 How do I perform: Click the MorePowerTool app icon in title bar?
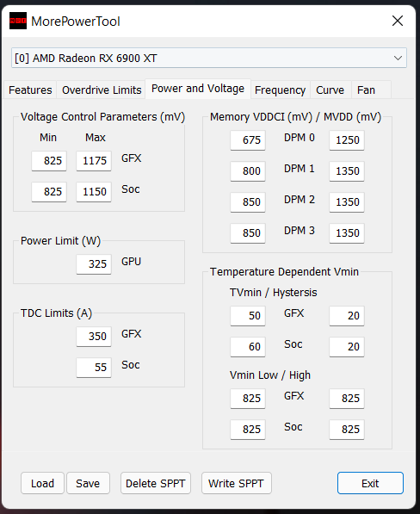pos(18,21)
